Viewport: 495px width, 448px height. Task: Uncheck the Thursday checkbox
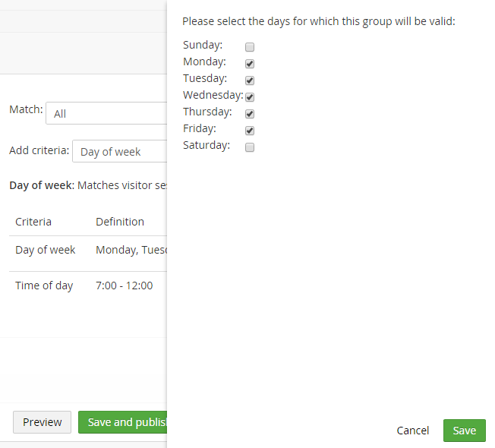tap(249, 114)
